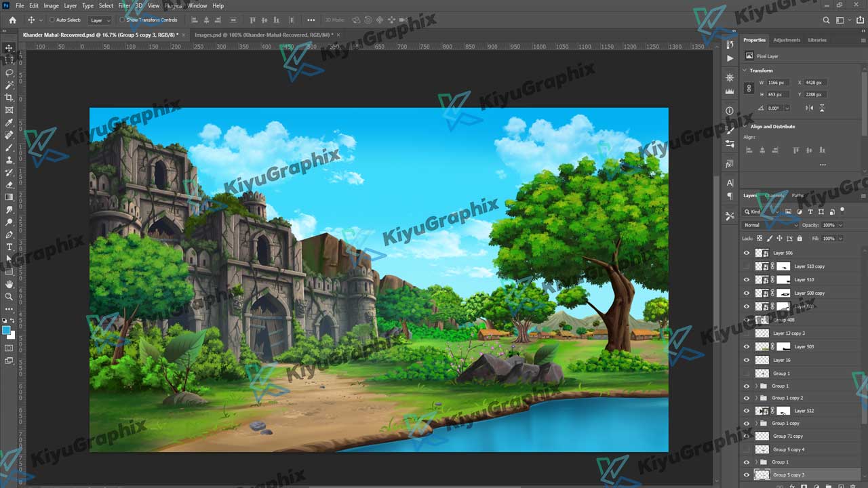Click the Home icon in options bar

pyautogui.click(x=12, y=20)
